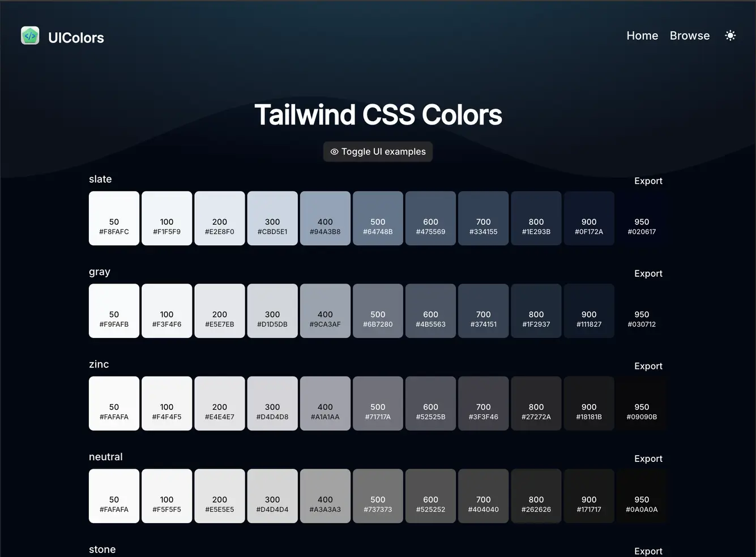Image resolution: width=756 pixels, height=557 pixels.
Task: Pick gray 300 swatch #D1D5DB
Action: (x=272, y=311)
